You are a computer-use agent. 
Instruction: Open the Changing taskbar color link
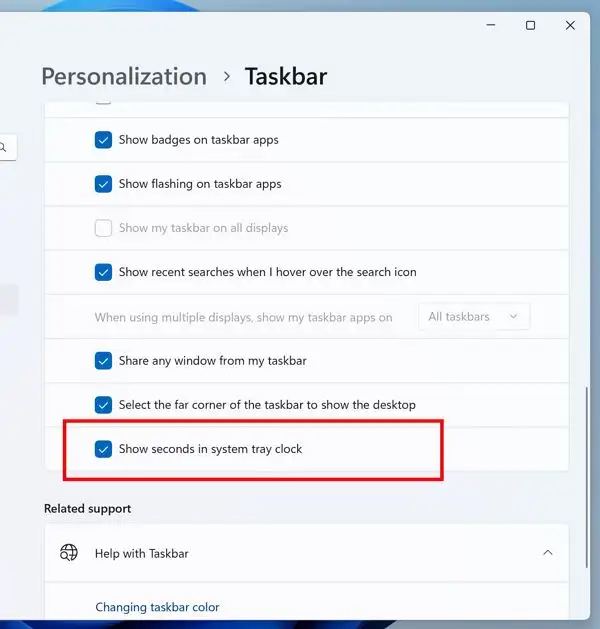tap(157, 607)
